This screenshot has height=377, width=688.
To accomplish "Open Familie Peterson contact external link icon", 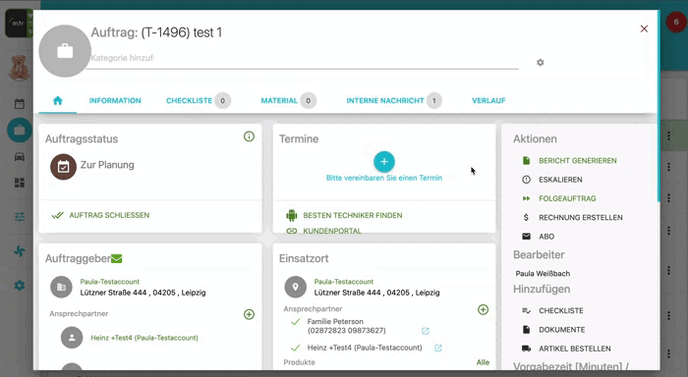I will point(425,331).
